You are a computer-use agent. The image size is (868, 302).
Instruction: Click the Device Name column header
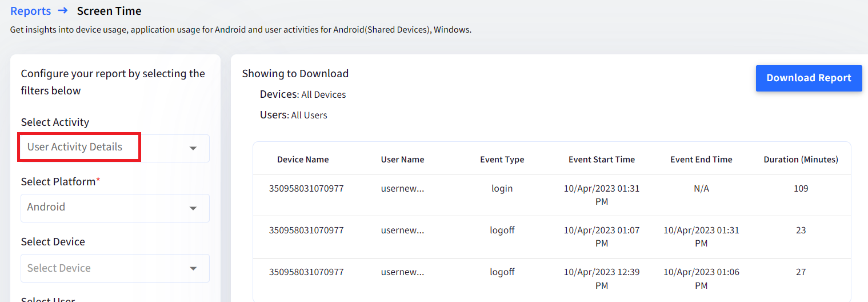point(303,160)
